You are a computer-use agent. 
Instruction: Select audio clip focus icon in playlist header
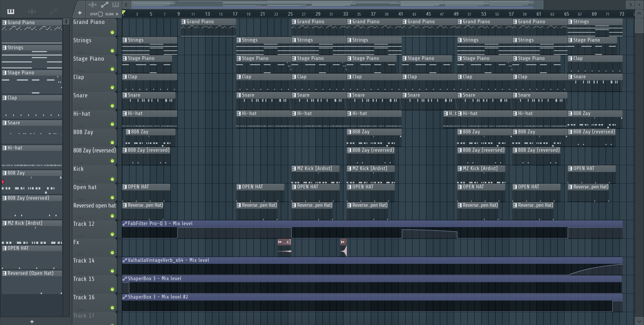pos(92,4)
